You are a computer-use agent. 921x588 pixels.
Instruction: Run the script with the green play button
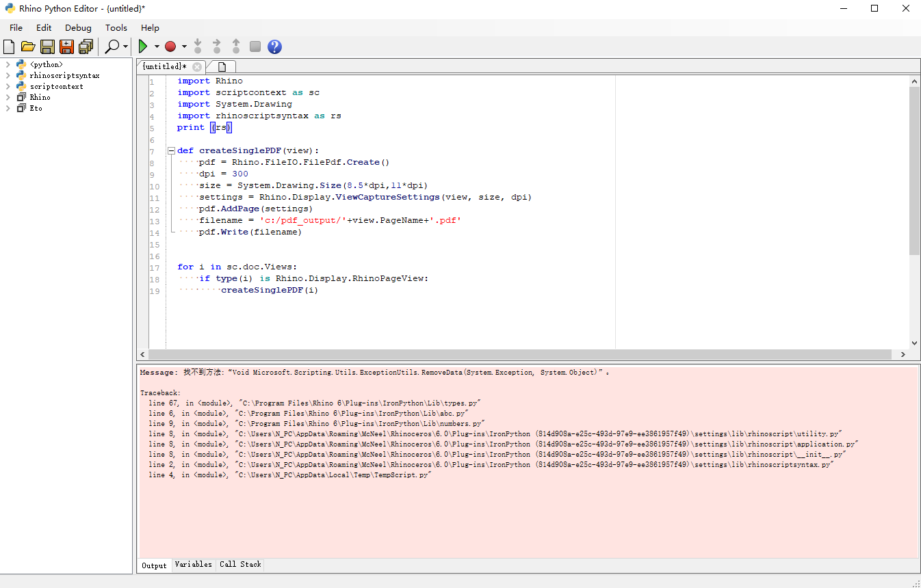pos(143,46)
